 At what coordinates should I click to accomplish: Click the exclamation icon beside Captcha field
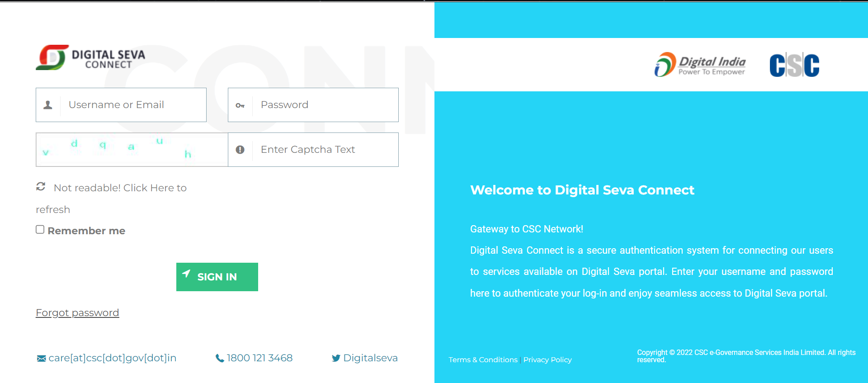(x=240, y=150)
